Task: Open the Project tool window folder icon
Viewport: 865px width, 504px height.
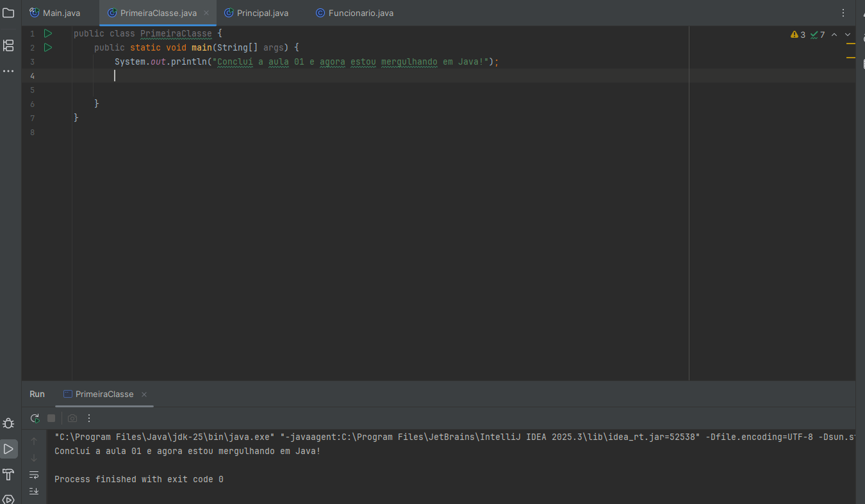Action: [8, 13]
